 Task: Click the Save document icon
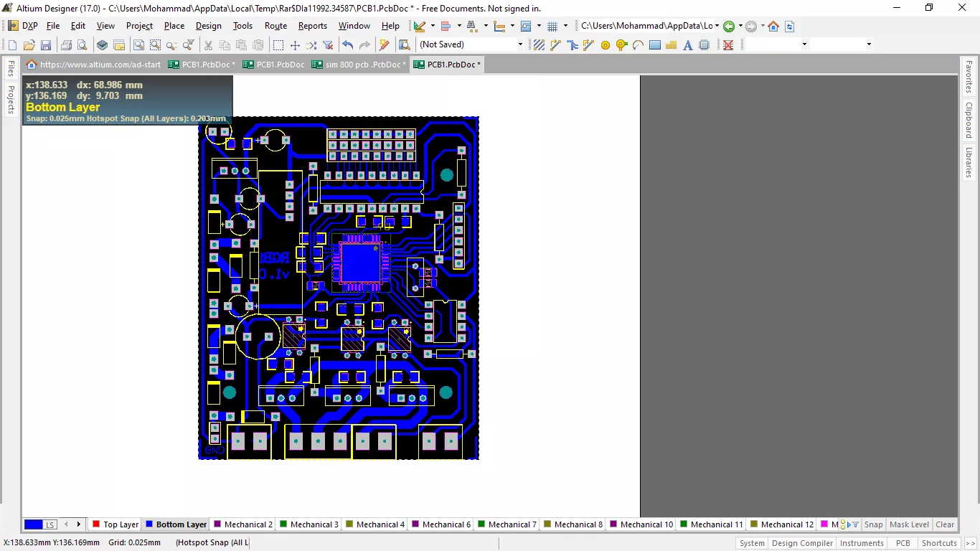(45, 45)
